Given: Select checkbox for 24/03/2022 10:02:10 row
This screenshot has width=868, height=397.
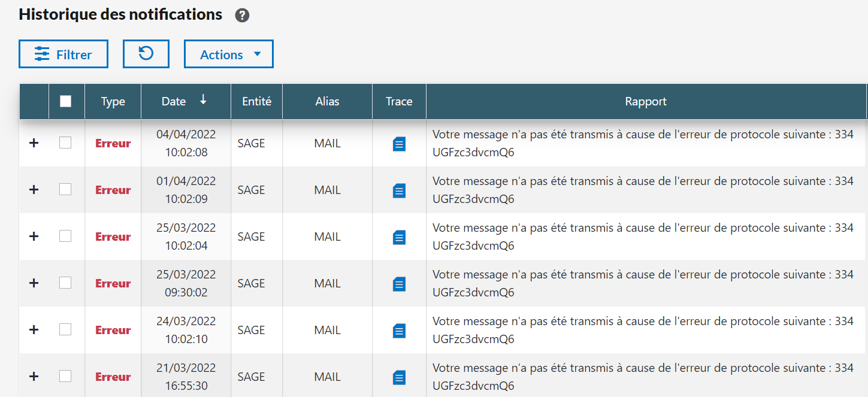Looking at the screenshot, I should (65, 329).
